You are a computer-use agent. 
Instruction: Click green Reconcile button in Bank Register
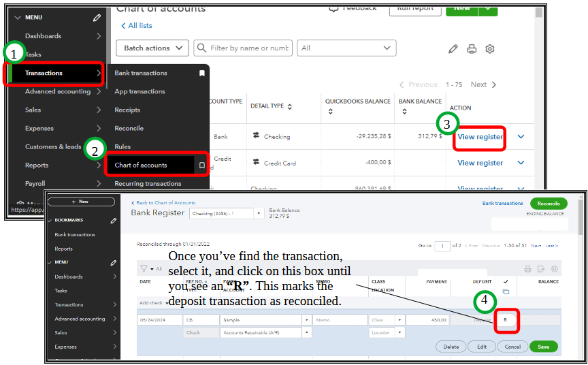[x=549, y=204]
